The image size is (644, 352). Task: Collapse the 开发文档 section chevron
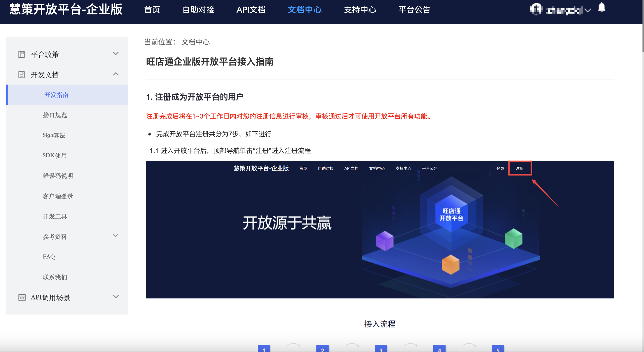[x=116, y=74]
